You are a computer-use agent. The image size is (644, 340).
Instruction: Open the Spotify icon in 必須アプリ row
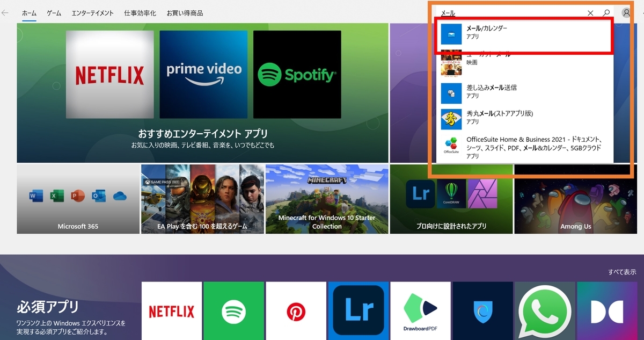point(234,311)
